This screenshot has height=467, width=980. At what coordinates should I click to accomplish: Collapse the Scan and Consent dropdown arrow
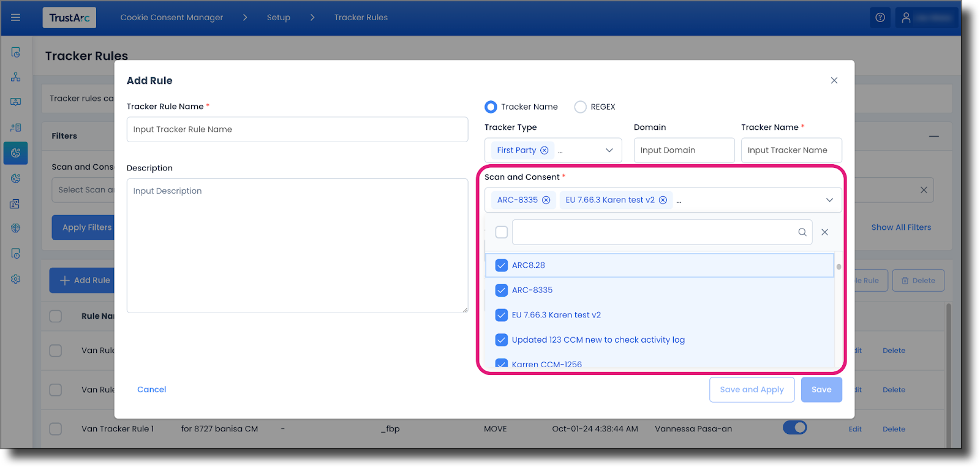pos(829,200)
